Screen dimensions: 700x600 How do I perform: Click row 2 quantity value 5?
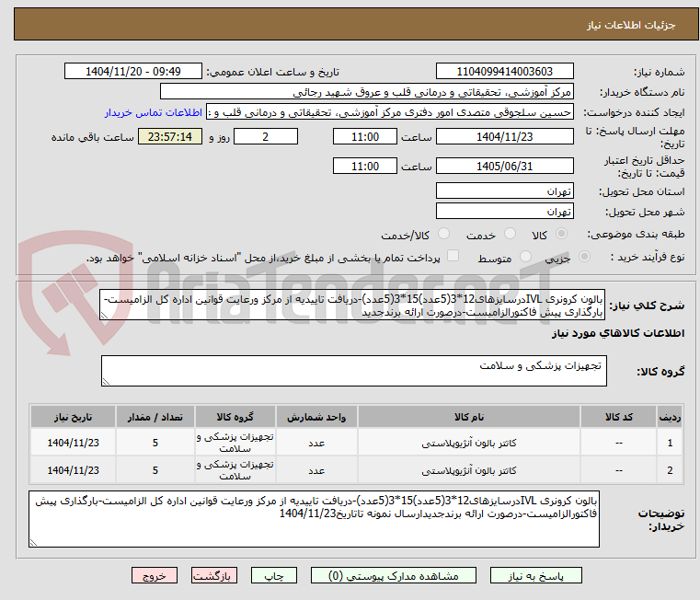155,470
